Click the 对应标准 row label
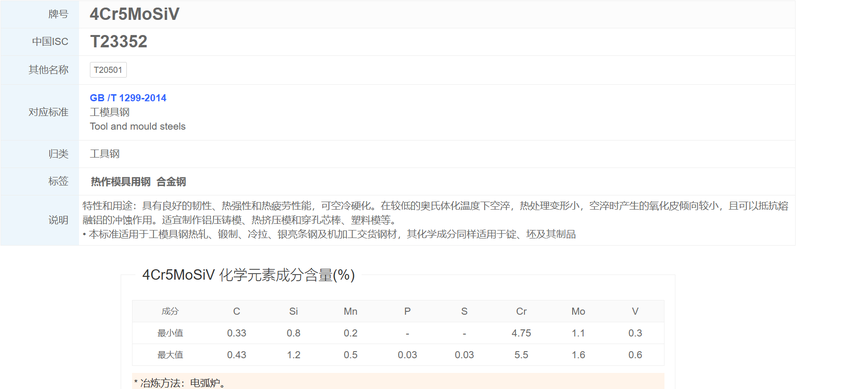The height and width of the screenshot is (389, 859). 48,112
